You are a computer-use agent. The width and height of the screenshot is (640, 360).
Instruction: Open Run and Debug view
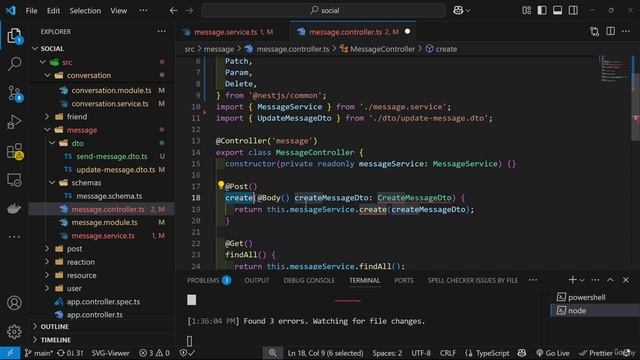point(14,122)
